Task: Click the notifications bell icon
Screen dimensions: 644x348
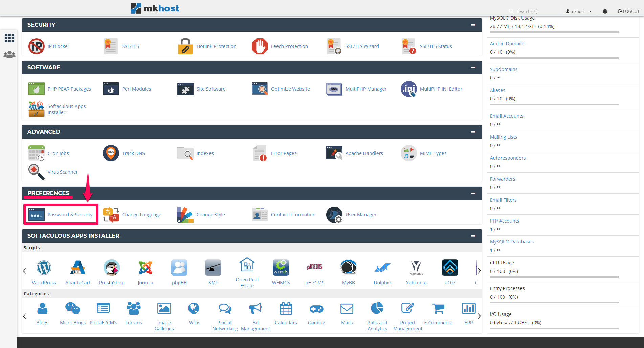Action: (x=605, y=11)
